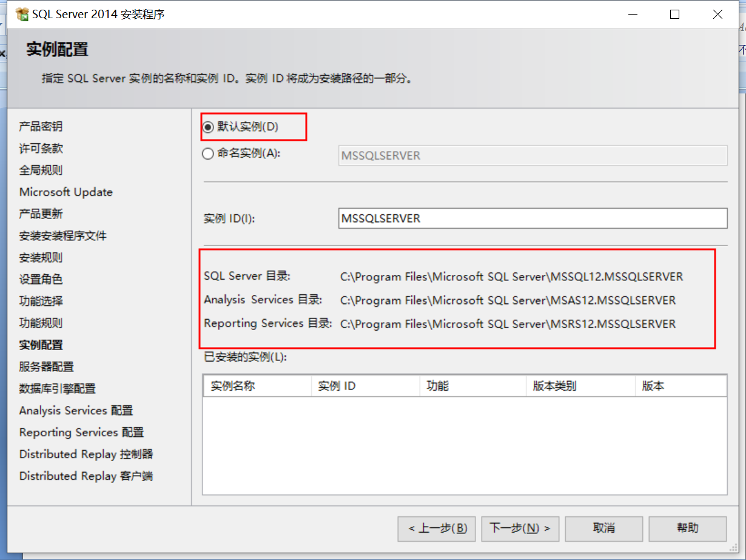Click the Analysis Services 目录 path text
This screenshot has width=746, height=560.
[x=508, y=301]
